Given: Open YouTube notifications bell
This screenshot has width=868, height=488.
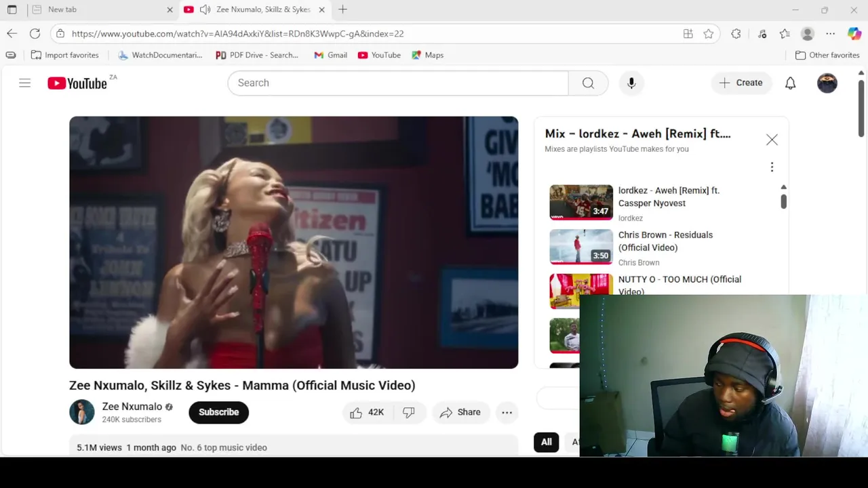Looking at the screenshot, I should [x=790, y=83].
